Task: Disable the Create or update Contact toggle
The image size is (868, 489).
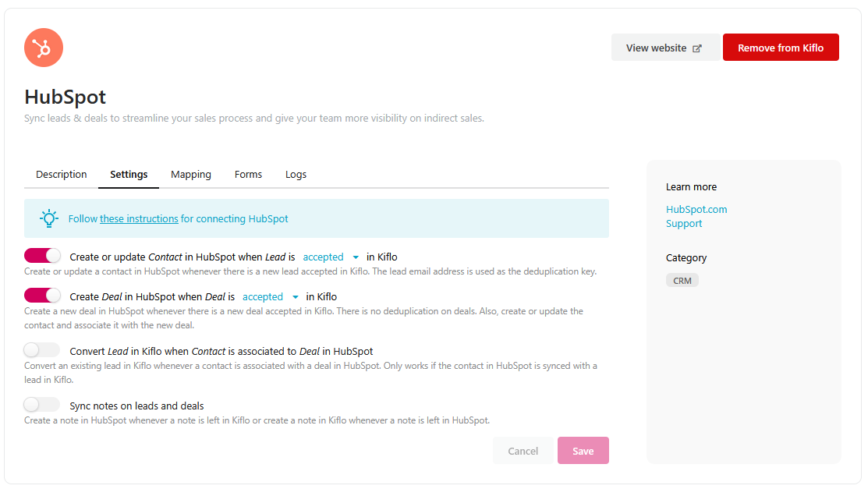Action: [43, 255]
